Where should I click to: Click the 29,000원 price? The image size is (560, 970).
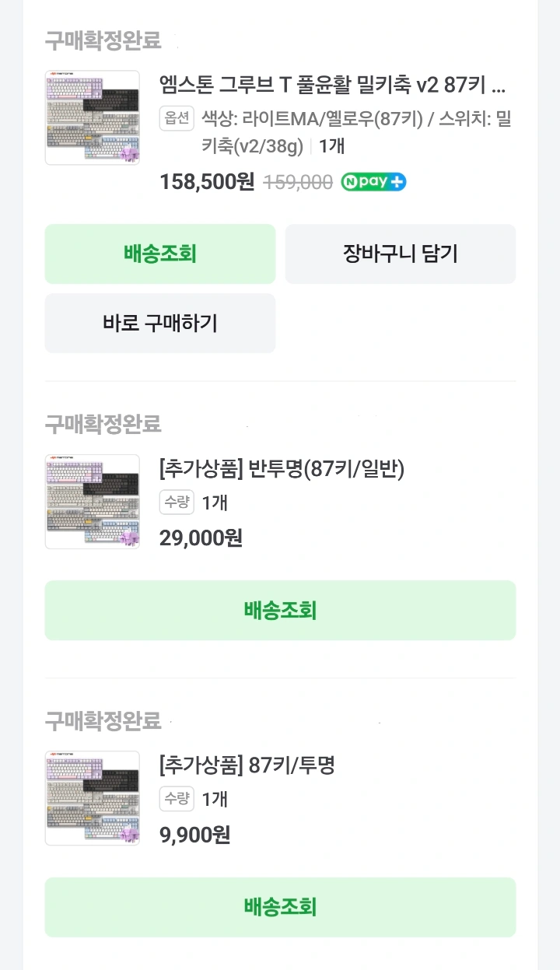[201, 538]
